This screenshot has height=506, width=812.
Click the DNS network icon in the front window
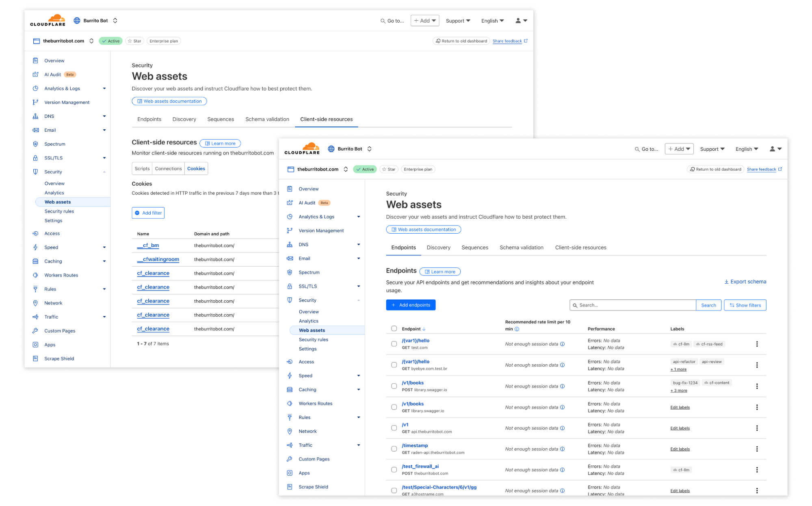tap(290, 245)
